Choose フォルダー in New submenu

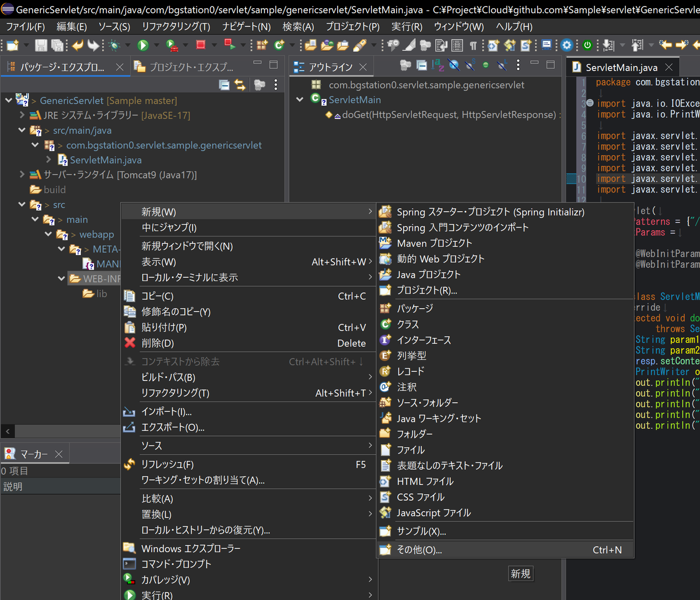505,434
